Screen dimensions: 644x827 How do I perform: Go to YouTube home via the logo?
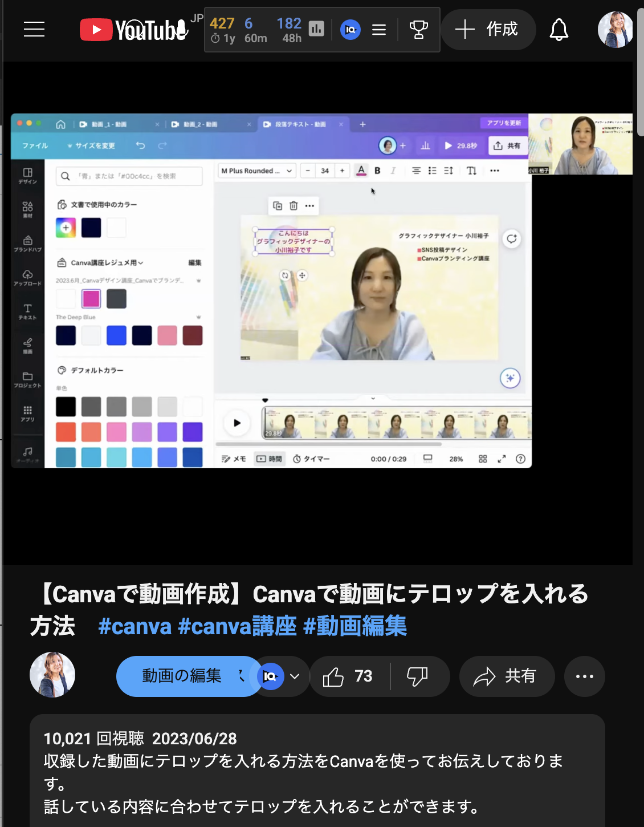134,30
